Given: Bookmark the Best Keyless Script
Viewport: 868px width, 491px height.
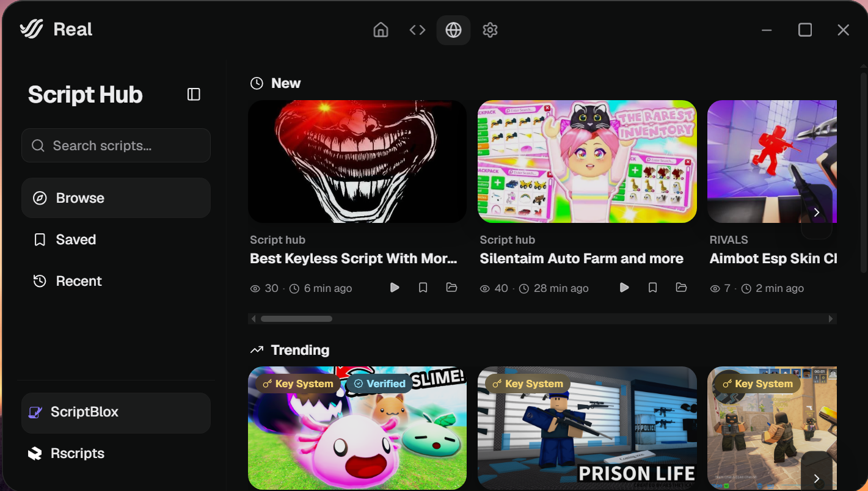Looking at the screenshot, I should [423, 288].
